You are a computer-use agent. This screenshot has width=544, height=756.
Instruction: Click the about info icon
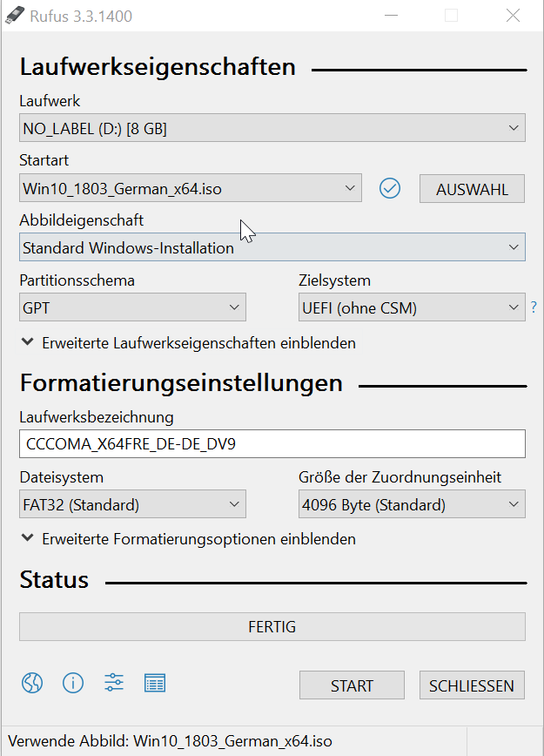pyautogui.click(x=73, y=683)
